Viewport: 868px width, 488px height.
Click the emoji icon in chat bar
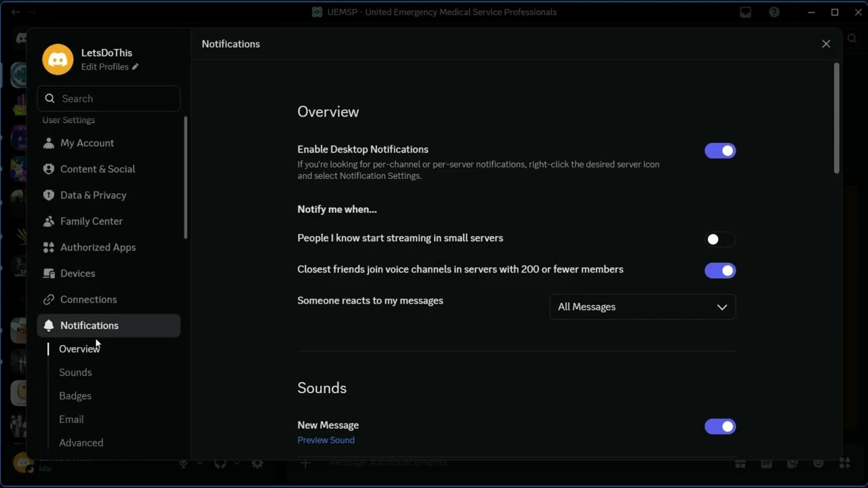coord(818,463)
